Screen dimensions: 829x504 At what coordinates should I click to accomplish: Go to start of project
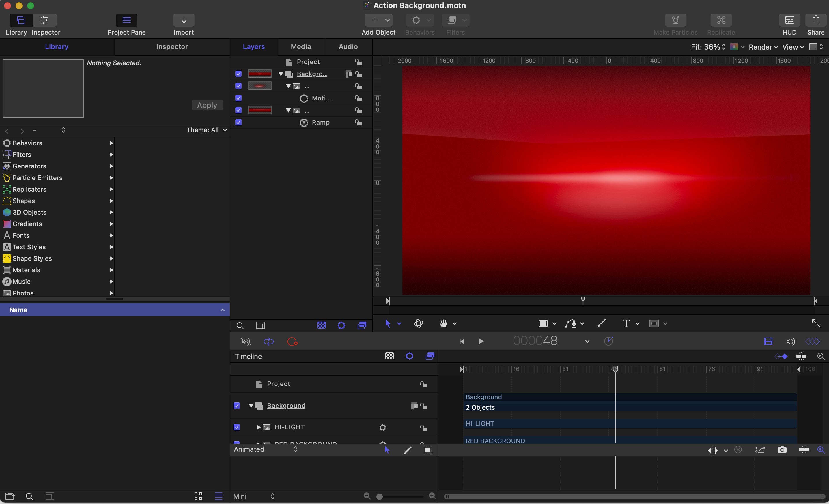pos(462,342)
